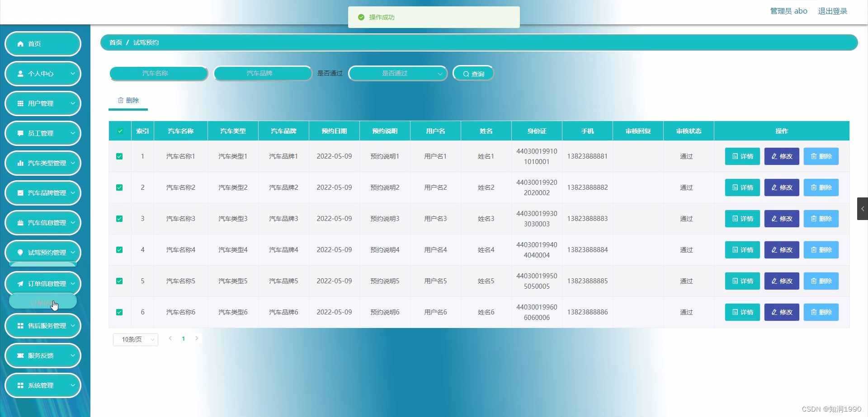This screenshot has height=417, width=868.
Task: Click page number 1 in pagination
Action: click(183, 338)
